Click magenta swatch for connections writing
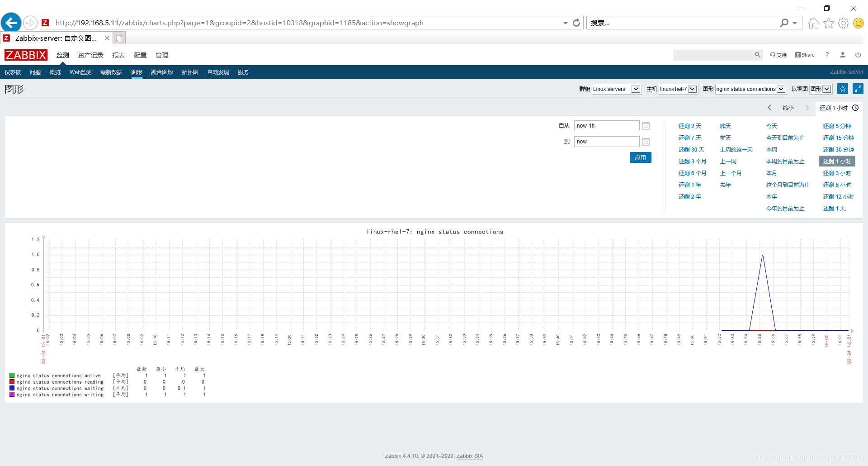This screenshot has width=868, height=466. 12,395
